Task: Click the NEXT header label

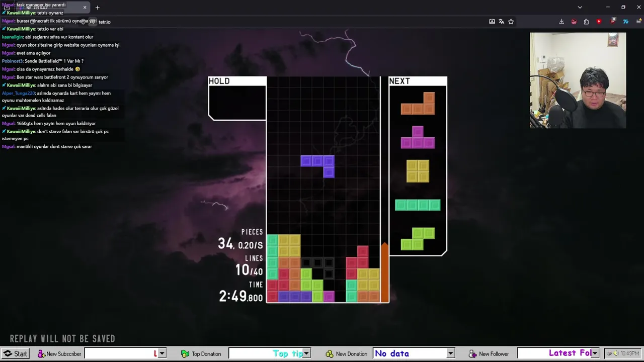Action: pos(399,81)
